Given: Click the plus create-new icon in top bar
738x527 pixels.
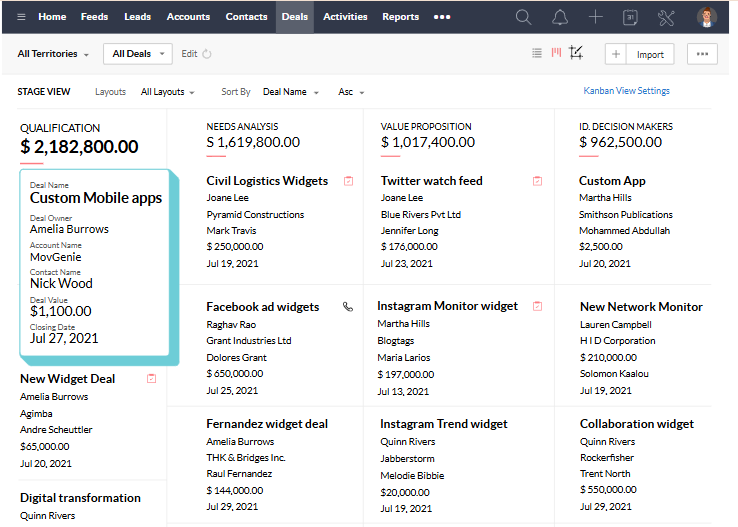Looking at the screenshot, I should click(595, 17).
